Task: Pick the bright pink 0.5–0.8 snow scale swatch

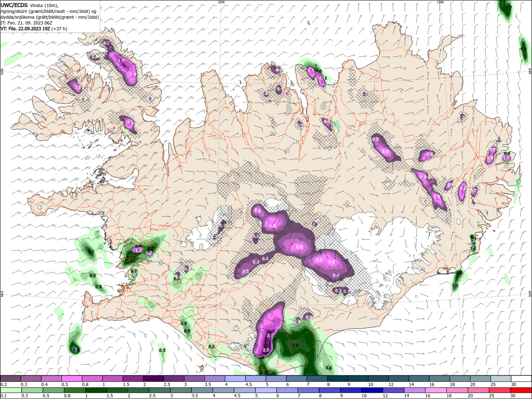Action: pos(71,379)
